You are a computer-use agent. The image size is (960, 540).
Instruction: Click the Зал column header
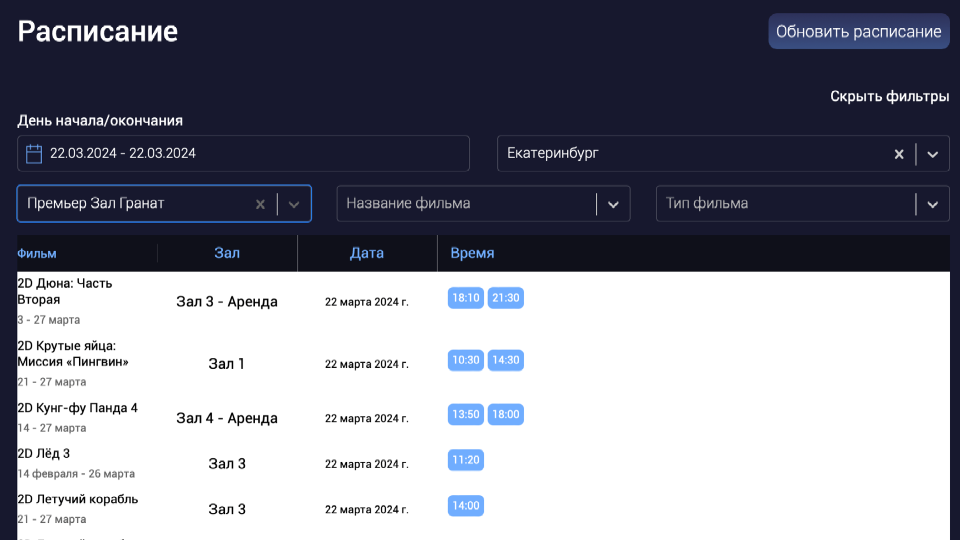(227, 254)
